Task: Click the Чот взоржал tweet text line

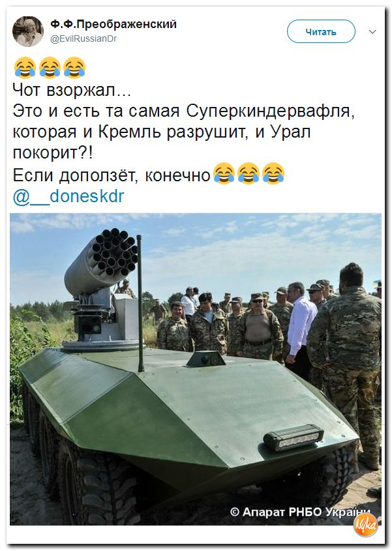Action: pos(72,90)
